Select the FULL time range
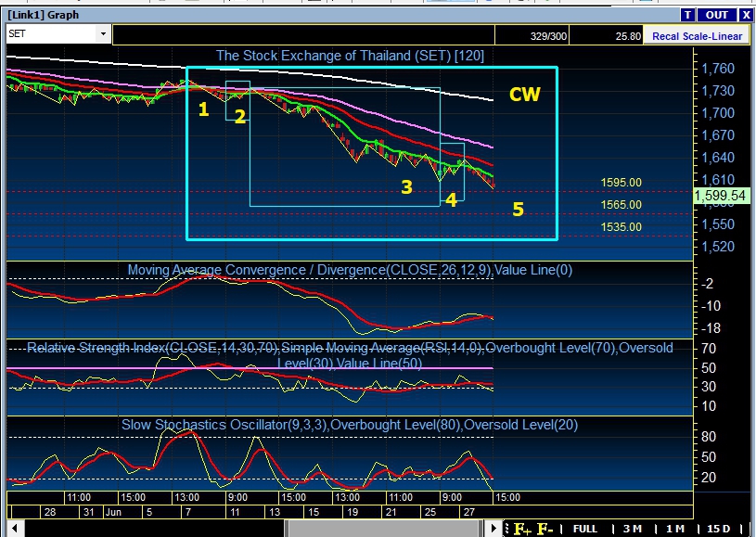 584,529
